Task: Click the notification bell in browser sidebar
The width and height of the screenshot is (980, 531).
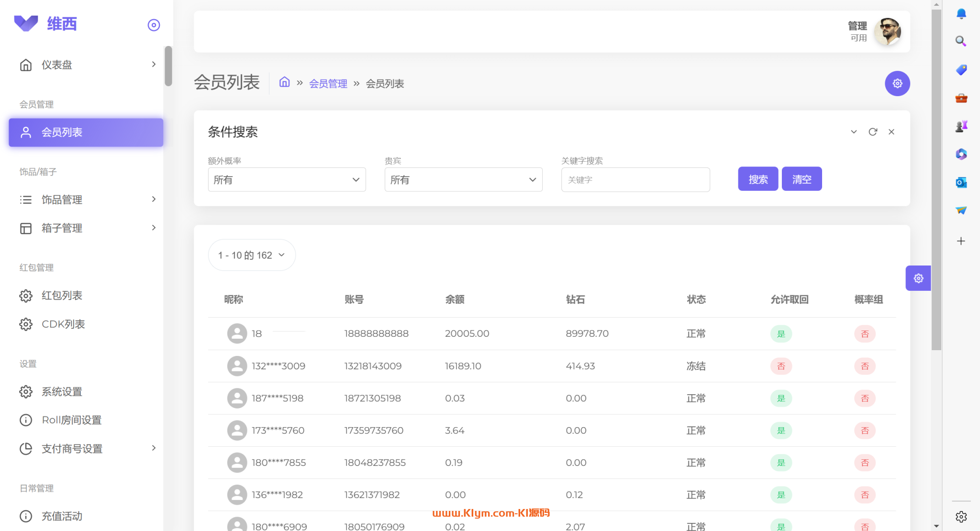Action: pos(961,14)
